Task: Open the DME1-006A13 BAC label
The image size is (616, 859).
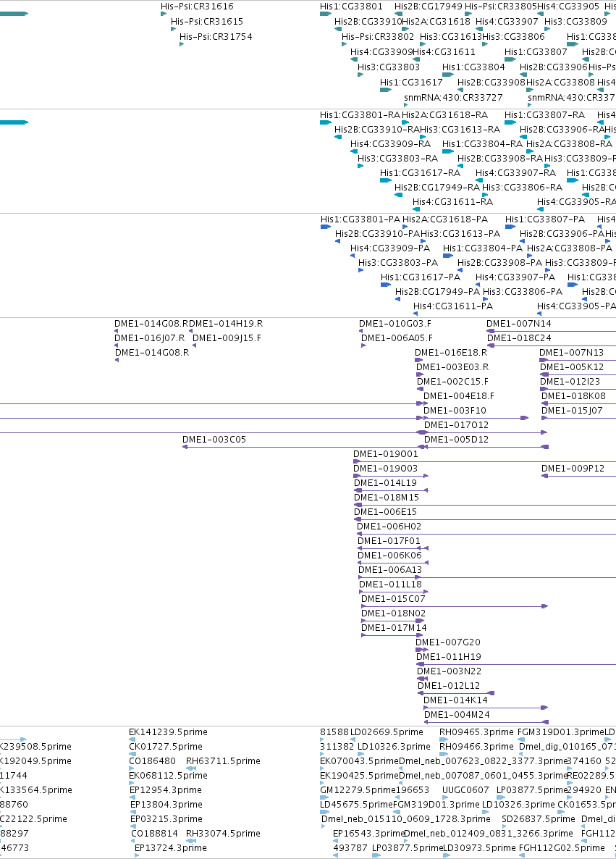Action: (x=390, y=570)
